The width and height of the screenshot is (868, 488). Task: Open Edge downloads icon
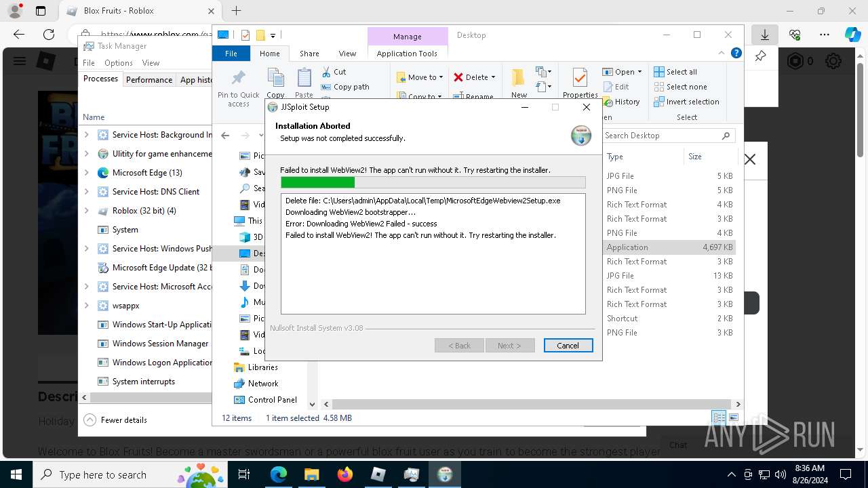765,35
